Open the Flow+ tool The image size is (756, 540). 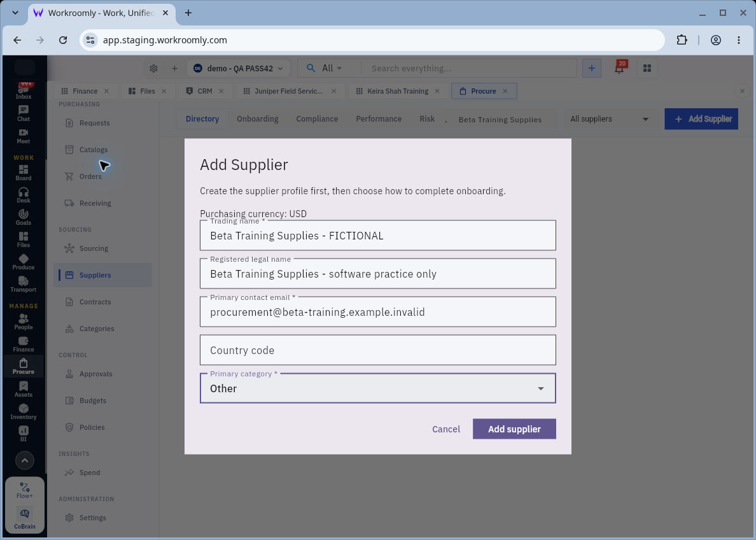coord(25,490)
